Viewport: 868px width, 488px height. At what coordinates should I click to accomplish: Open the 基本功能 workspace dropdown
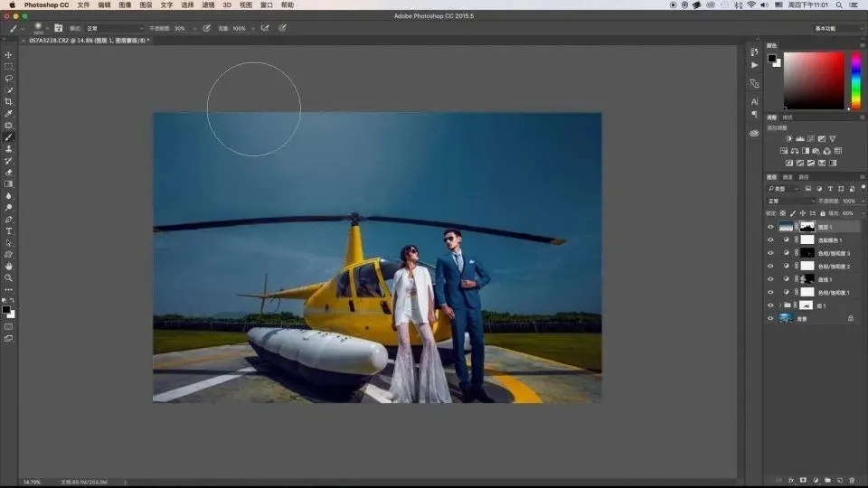click(x=837, y=29)
